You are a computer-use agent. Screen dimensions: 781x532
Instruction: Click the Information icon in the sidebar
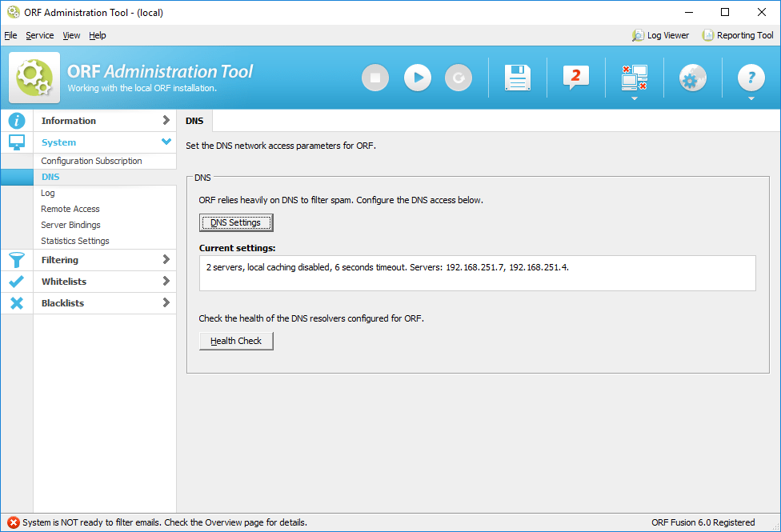pyautogui.click(x=17, y=121)
